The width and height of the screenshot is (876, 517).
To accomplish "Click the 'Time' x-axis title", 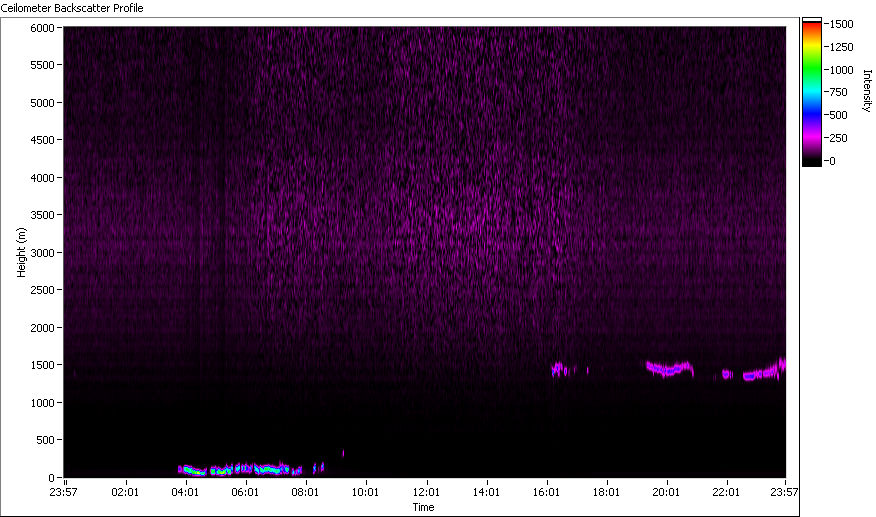I will [423, 507].
